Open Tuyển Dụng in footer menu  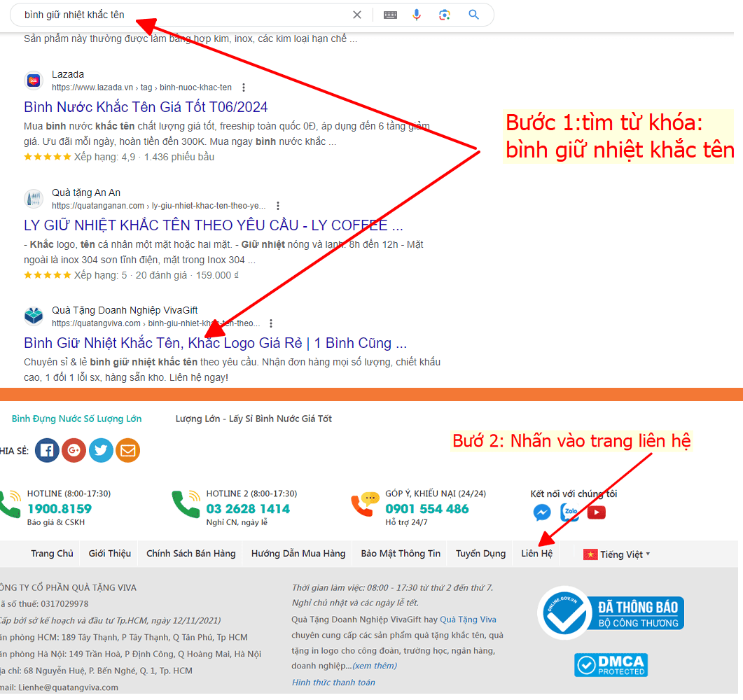coord(480,554)
